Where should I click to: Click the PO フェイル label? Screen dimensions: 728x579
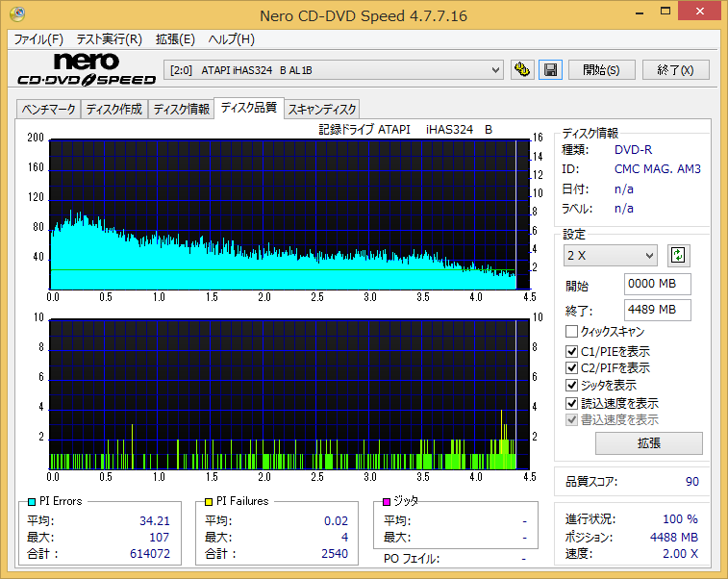(x=412, y=559)
